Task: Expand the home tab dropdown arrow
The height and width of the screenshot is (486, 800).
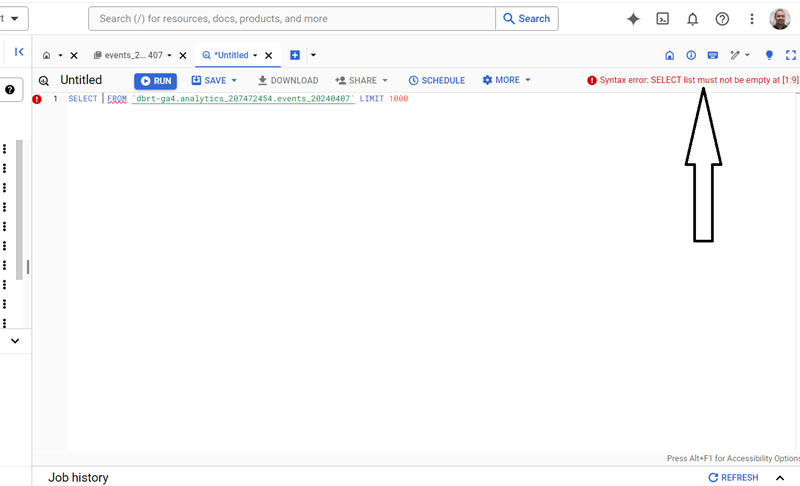Action: [60, 55]
